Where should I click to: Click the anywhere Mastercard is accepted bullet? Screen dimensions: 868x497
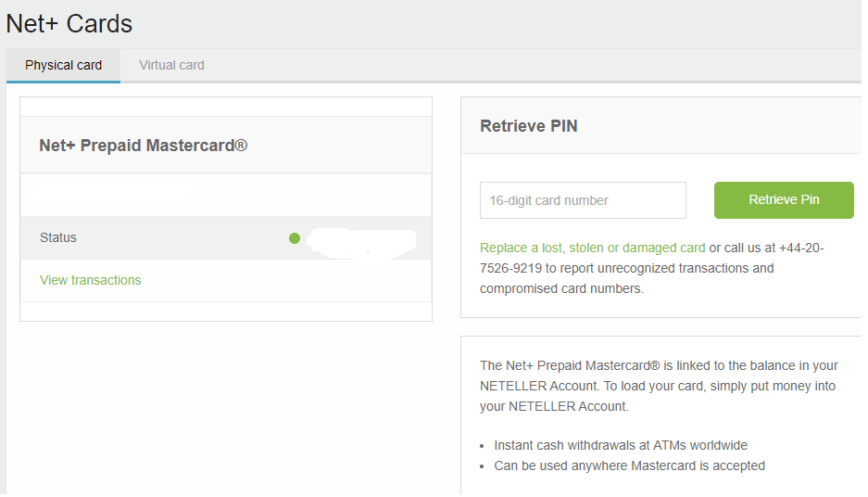tap(629, 466)
